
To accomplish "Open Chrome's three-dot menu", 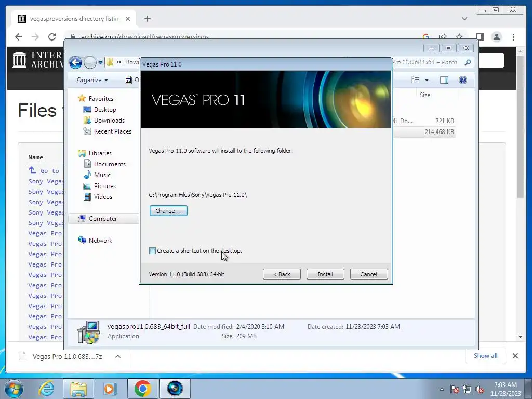I will pyautogui.click(x=513, y=37).
